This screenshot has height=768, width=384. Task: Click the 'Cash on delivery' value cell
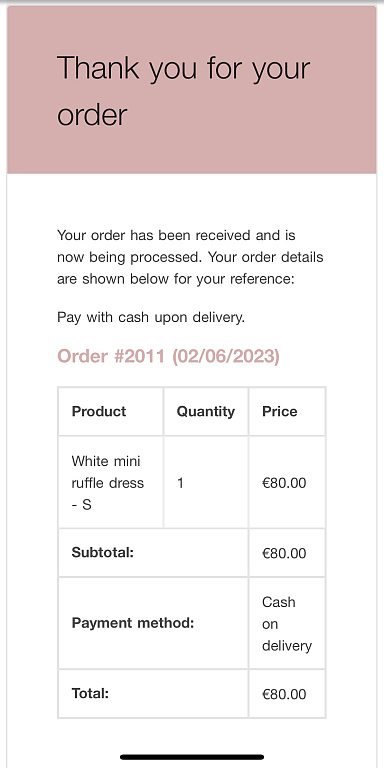click(x=287, y=623)
